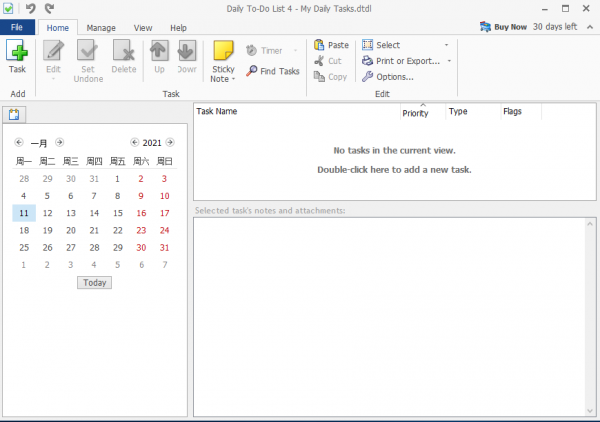Start the Timer tool

(x=264, y=51)
